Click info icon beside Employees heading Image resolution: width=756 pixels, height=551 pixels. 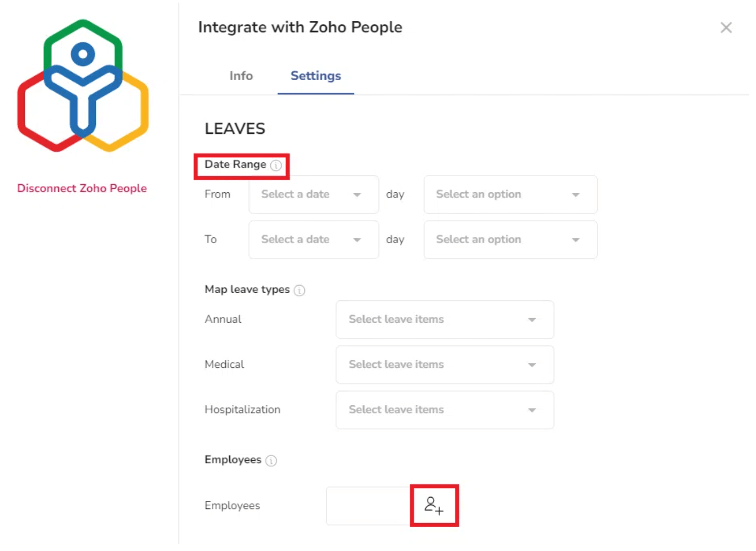271,461
